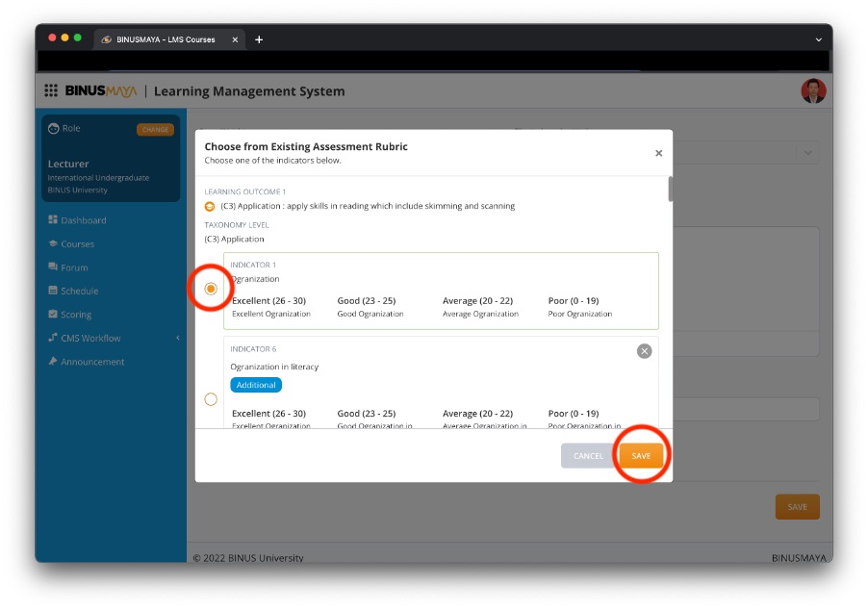Click the Learning Management System title

tap(249, 91)
